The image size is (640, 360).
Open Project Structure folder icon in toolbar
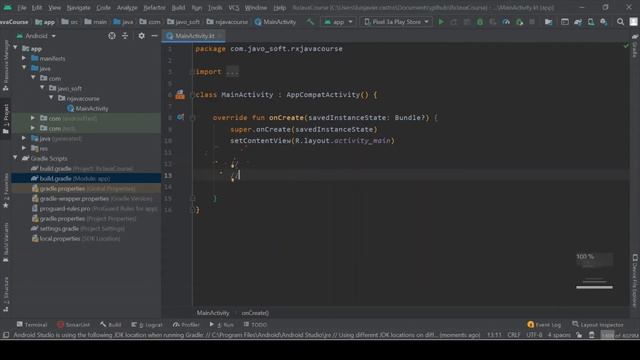pos(549,22)
